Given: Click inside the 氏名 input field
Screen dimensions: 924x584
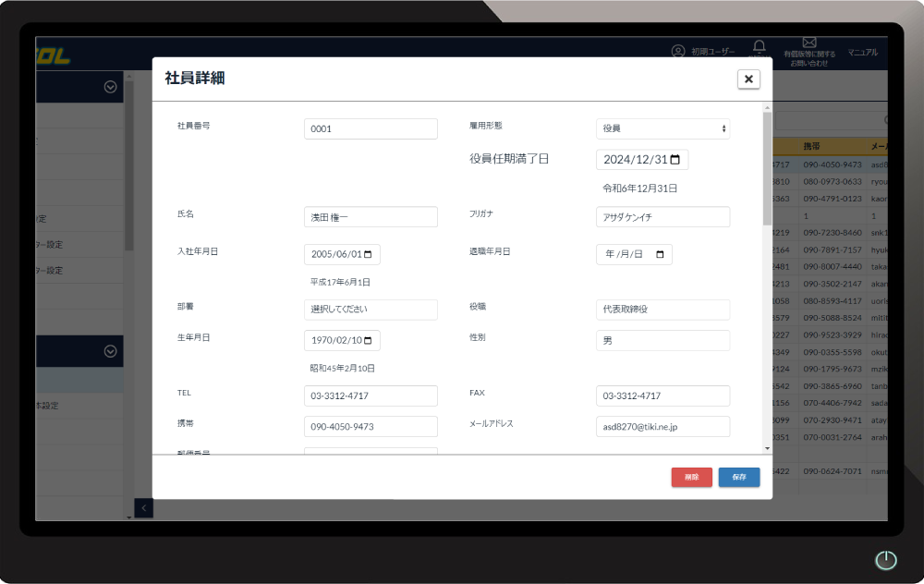Looking at the screenshot, I should (x=371, y=216).
